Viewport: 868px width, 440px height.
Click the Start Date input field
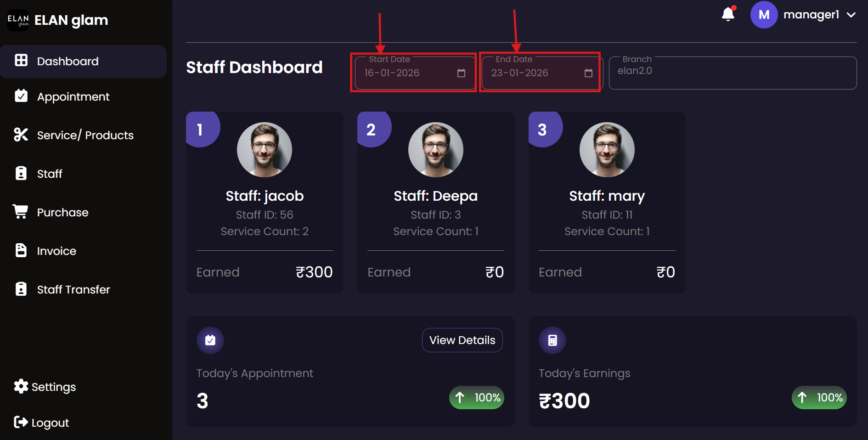click(x=404, y=73)
